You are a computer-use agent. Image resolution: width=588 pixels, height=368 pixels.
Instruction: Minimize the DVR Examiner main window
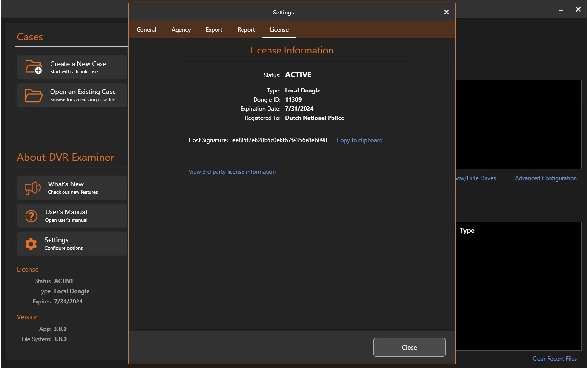pos(562,10)
